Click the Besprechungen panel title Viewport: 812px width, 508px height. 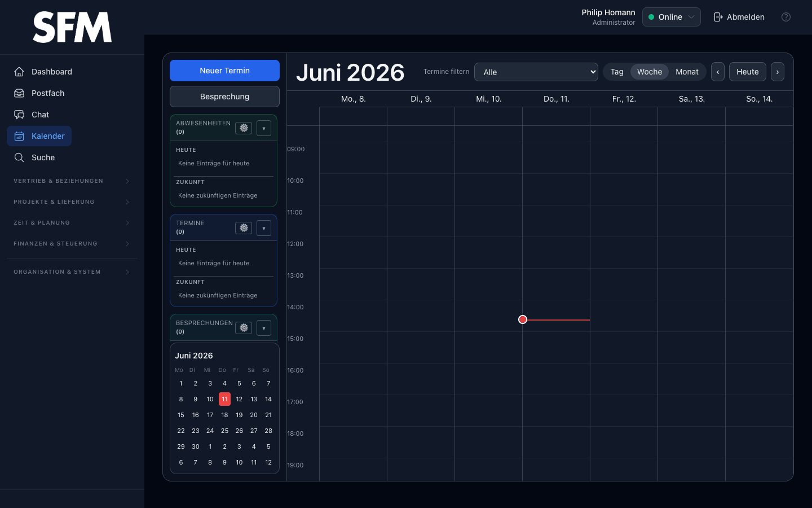click(x=204, y=323)
